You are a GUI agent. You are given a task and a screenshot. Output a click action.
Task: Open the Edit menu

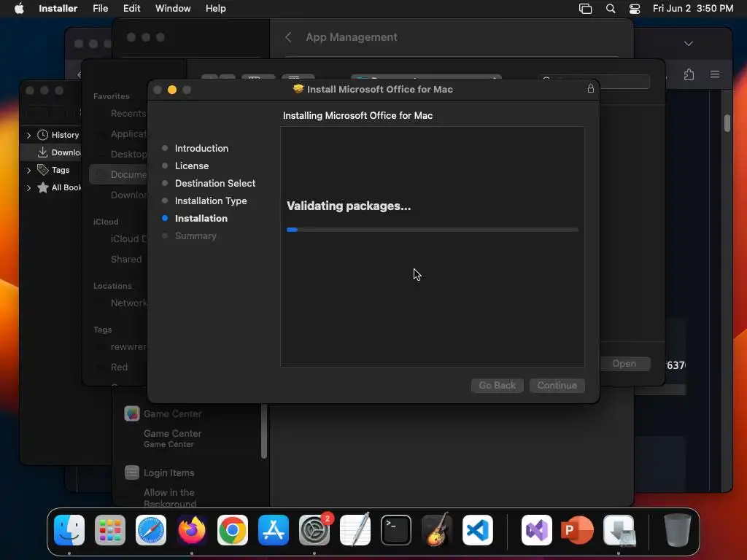point(131,8)
